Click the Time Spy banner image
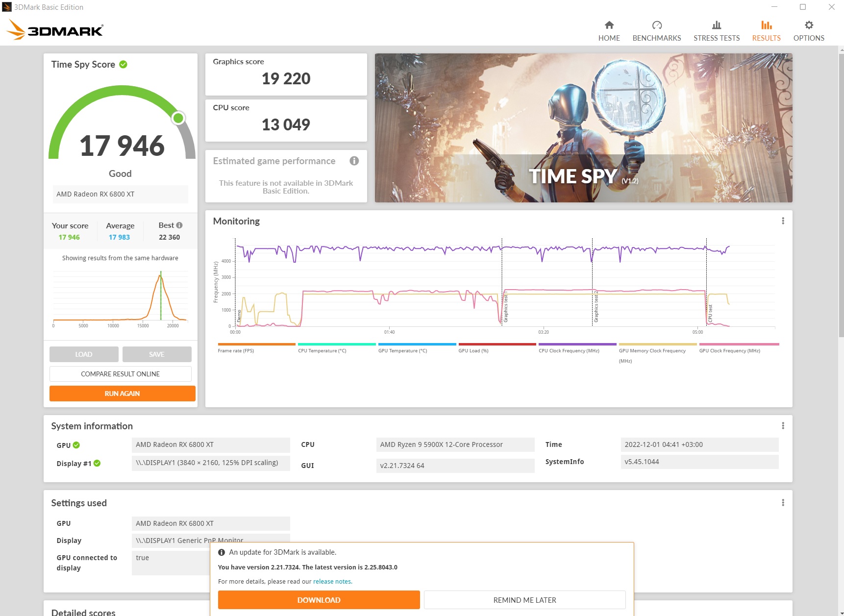Viewport: 844px width, 616px height. (583, 128)
